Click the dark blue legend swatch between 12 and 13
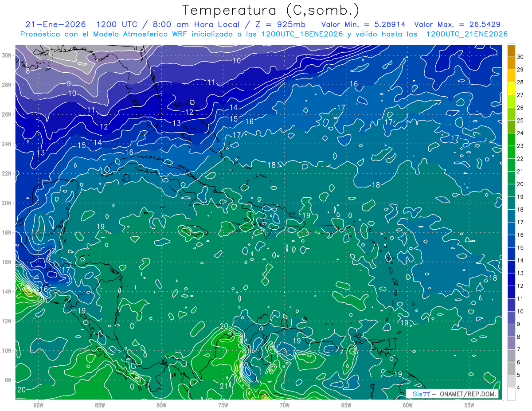The height and width of the screenshot is (411, 532). tap(511, 279)
